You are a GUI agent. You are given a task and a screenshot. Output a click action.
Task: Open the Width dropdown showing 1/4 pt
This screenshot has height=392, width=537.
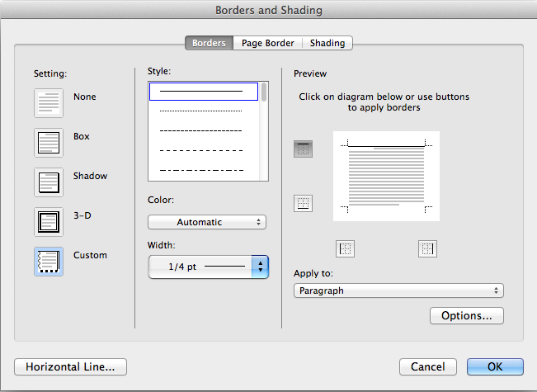208,267
